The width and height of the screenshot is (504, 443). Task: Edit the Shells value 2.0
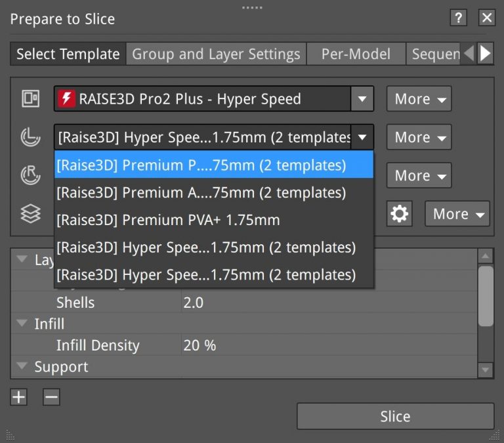click(329, 302)
